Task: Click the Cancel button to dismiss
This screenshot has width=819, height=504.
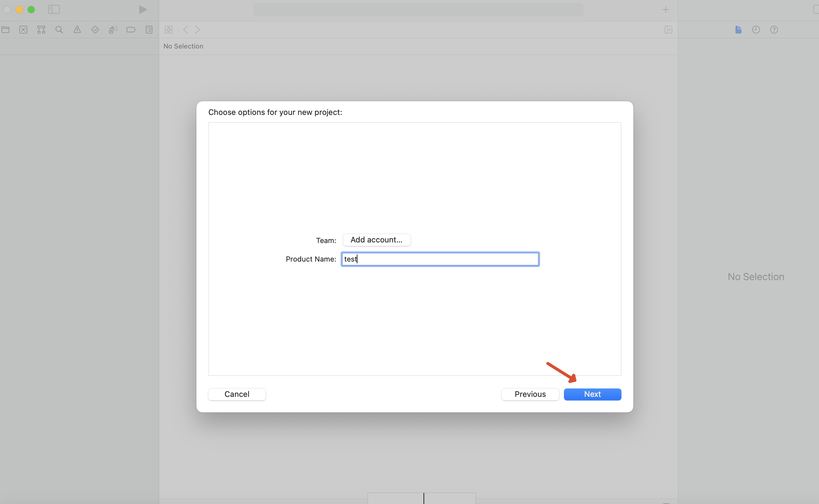Action: tap(237, 394)
